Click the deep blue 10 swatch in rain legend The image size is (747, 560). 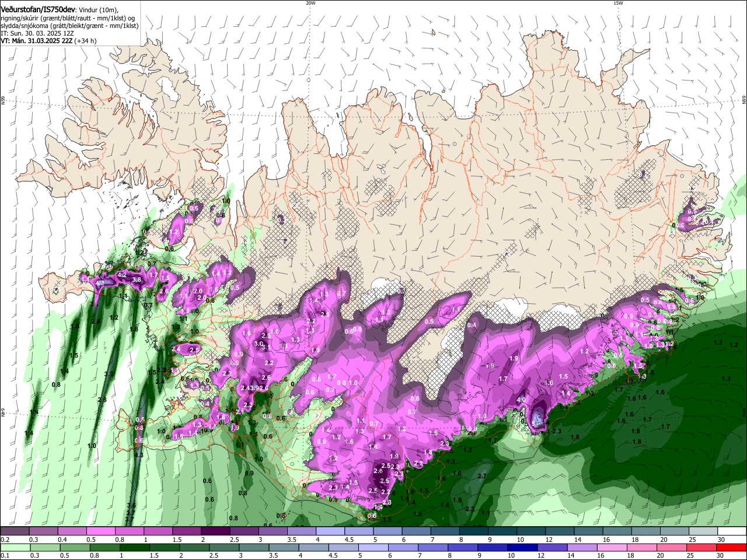pyautogui.click(x=521, y=548)
